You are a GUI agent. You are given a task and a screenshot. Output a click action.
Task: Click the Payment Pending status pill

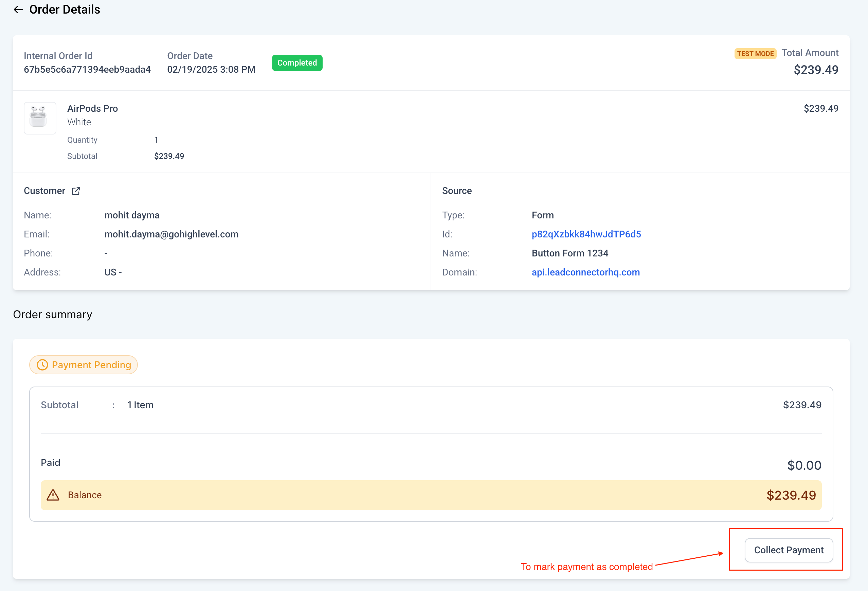[84, 364]
